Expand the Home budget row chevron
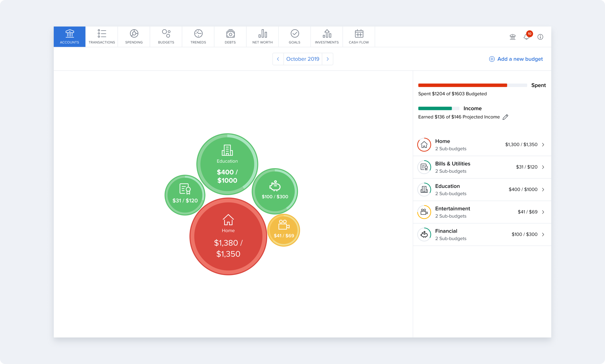605x364 pixels. point(543,145)
